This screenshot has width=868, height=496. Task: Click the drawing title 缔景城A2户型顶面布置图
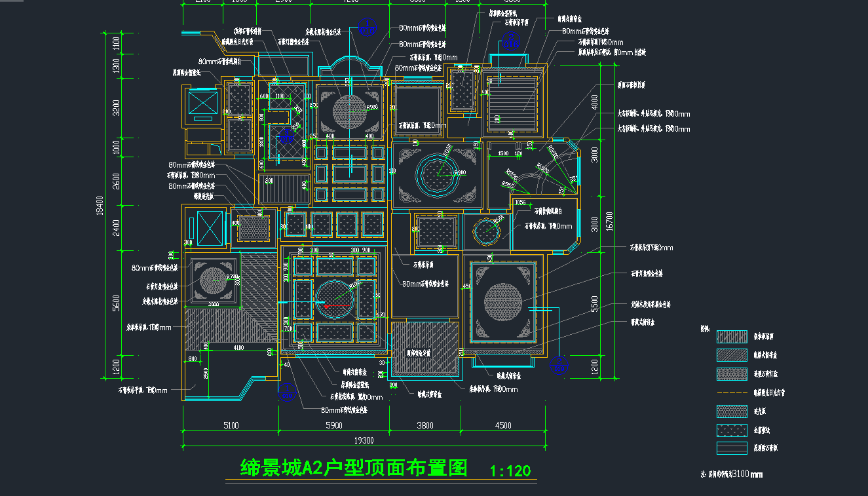(354, 468)
